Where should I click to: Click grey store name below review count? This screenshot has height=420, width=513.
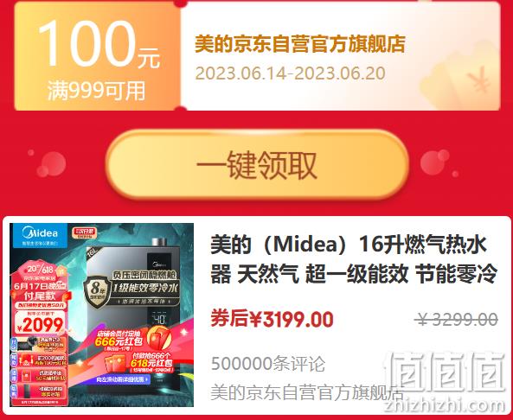coord(307,392)
